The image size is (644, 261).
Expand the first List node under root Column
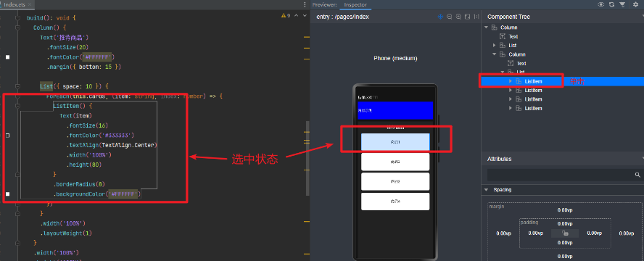(495, 45)
